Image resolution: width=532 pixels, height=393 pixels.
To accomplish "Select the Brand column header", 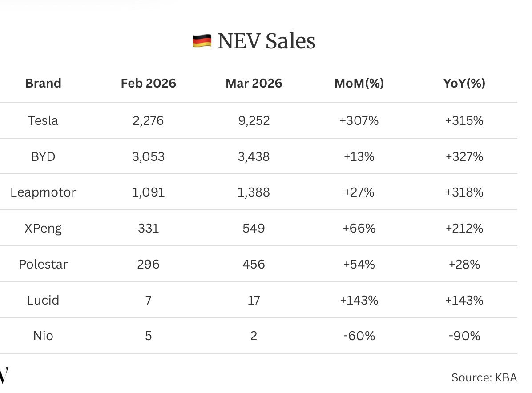I will point(43,83).
